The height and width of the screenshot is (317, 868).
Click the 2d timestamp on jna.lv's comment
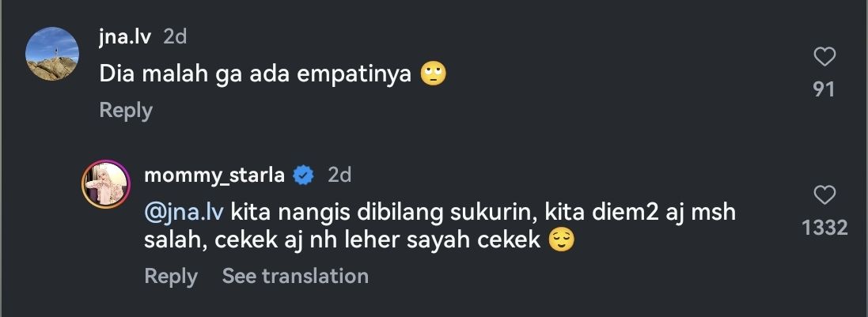(175, 37)
